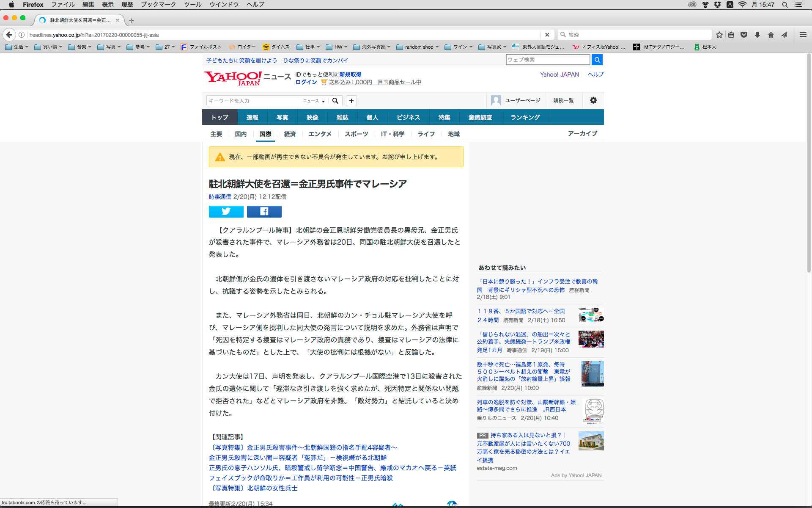Click the browser back arrow button
The image size is (812, 508).
[x=9, y=35]
